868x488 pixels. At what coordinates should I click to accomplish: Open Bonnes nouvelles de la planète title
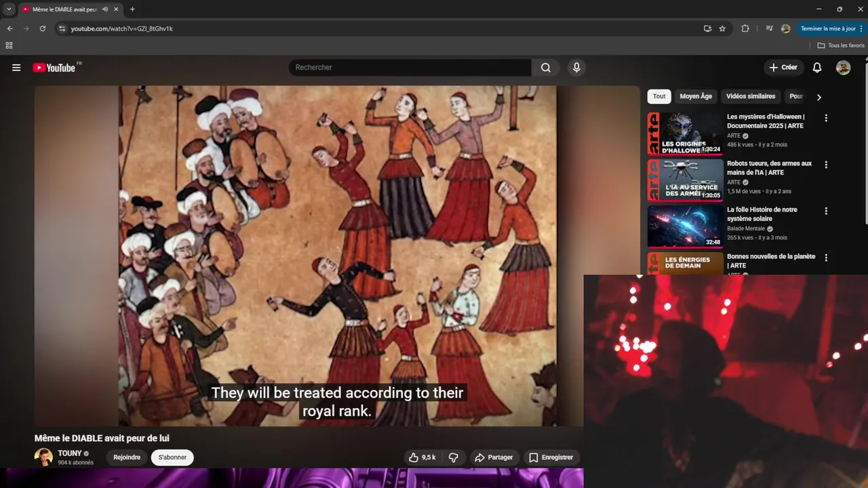click(x=771, y=261)
